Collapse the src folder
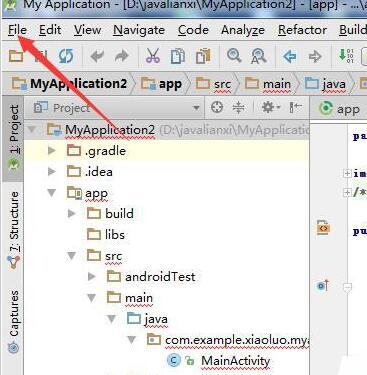The width and height of the screenshot is (367, 375). (72, 256)
